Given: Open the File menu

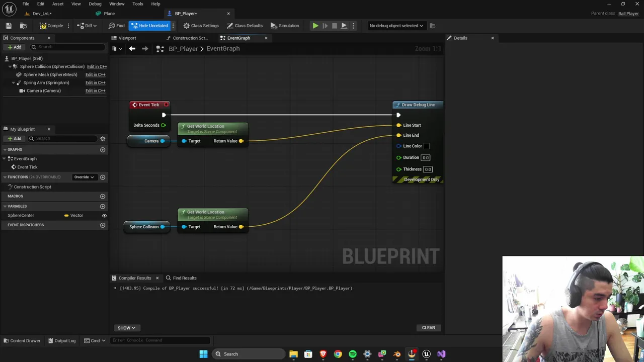Looking at the screenshot, I should coord(26,4).
